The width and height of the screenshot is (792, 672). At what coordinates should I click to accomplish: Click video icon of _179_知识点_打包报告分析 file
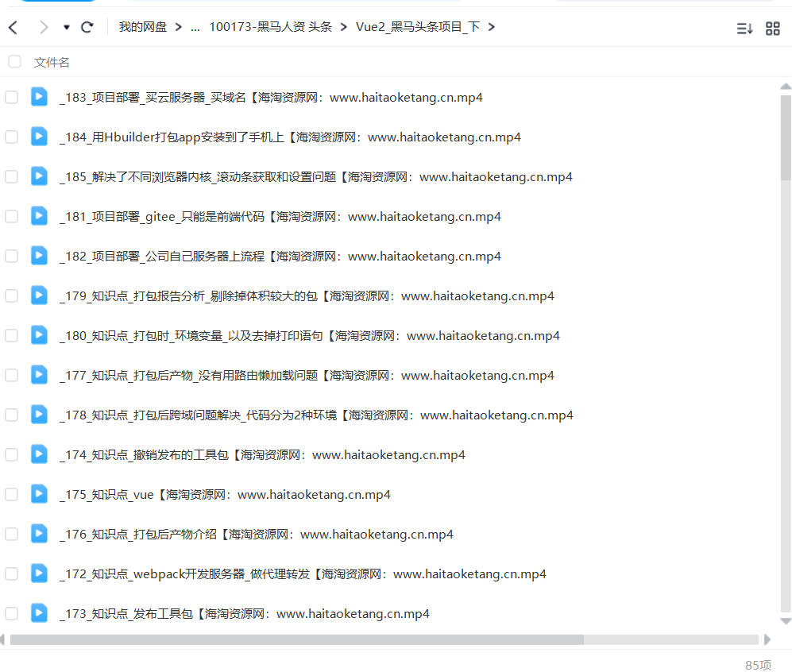[x=39, y=295]
